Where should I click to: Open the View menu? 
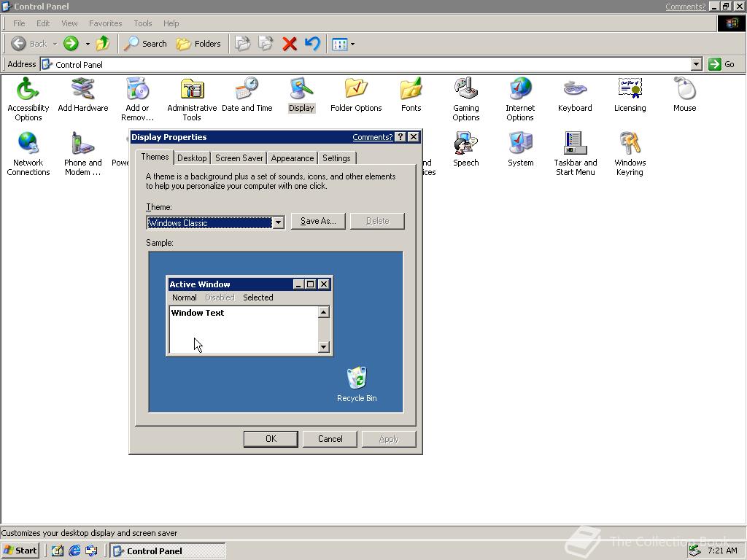click(x=69, y=23)
